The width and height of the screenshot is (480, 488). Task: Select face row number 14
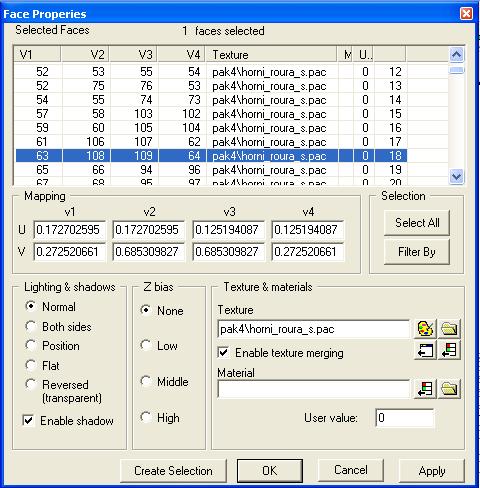pyautogui.click(x=211, y=100)
